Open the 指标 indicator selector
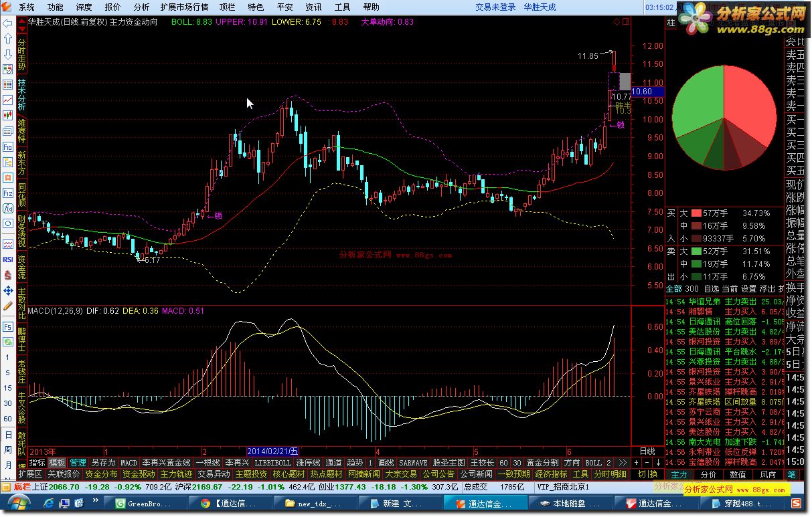 click(37, 462)
